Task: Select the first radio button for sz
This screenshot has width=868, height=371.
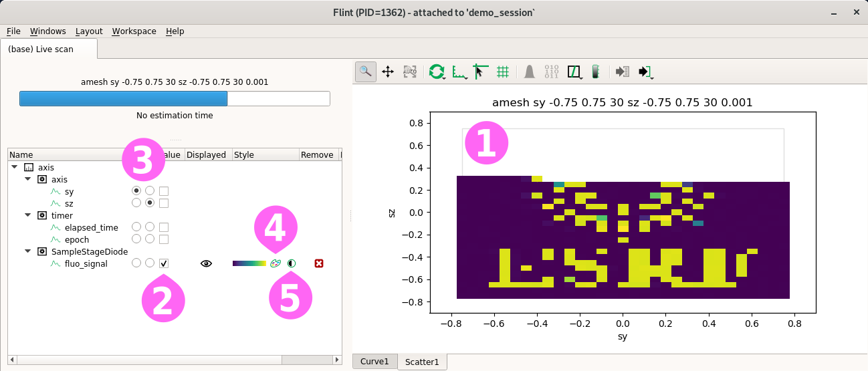Action: click(136, 203)
